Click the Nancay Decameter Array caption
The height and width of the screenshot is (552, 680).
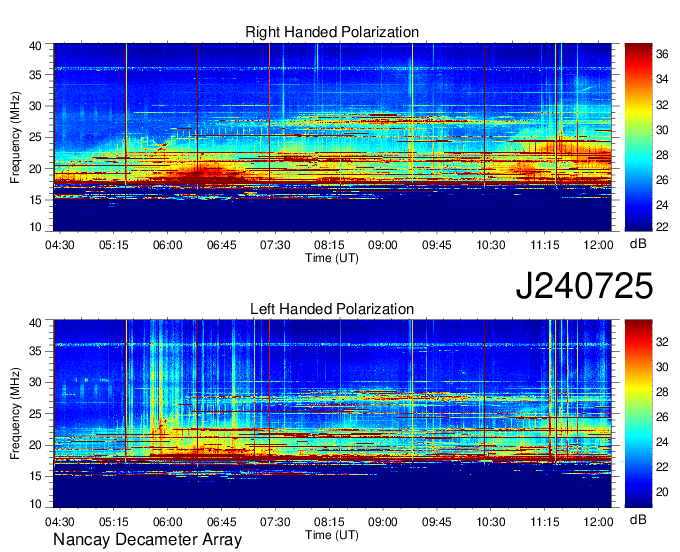(147, 539)
